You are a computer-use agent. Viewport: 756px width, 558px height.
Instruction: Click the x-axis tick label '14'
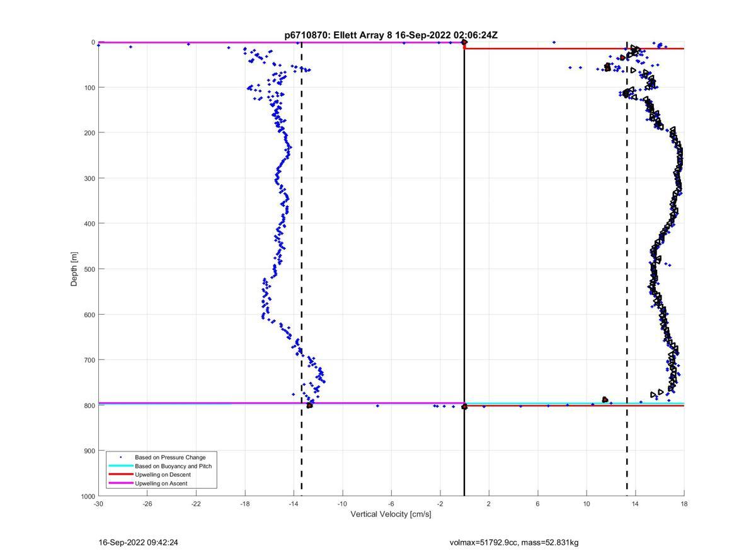(x=636, y=504)
